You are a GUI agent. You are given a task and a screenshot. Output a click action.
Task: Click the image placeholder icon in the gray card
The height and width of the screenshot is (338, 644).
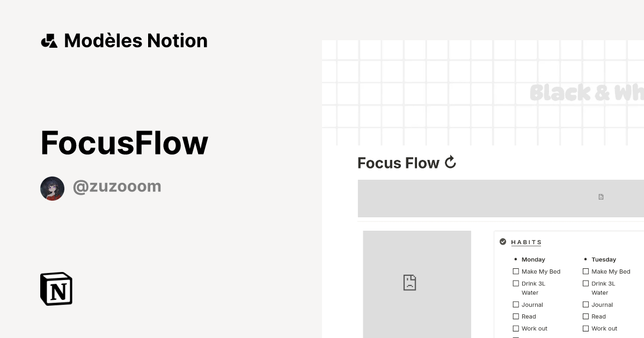[410, 282]
